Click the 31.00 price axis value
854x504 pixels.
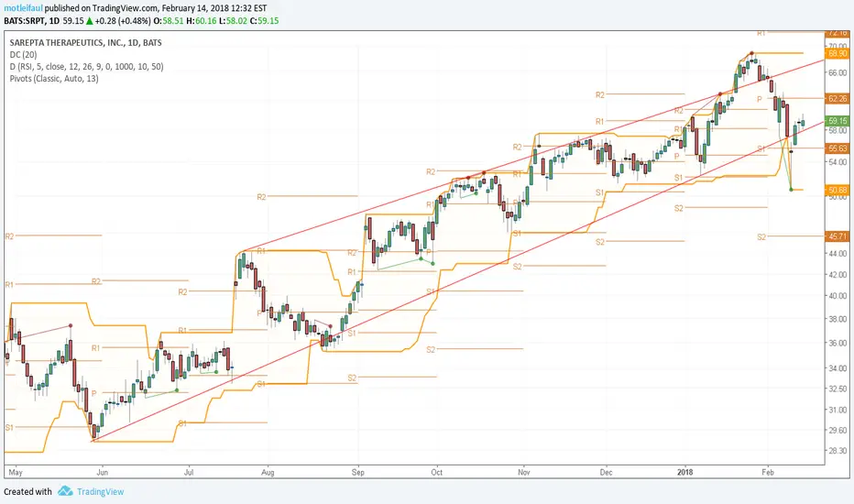[838, 410]
